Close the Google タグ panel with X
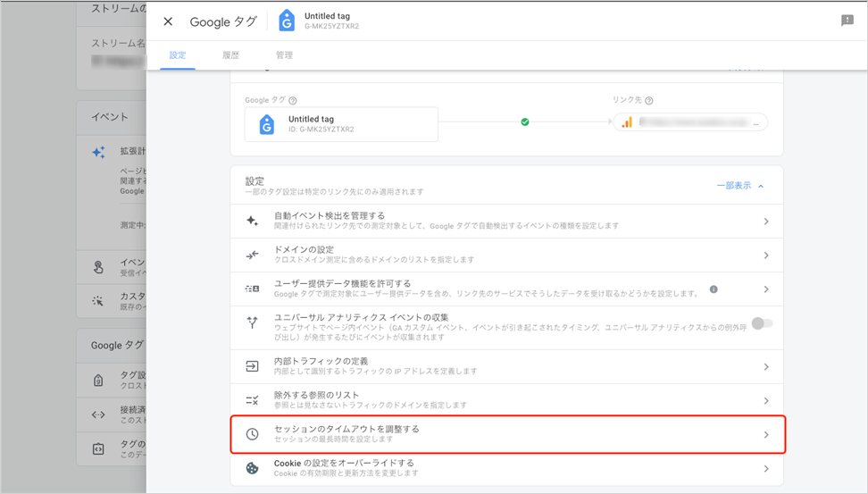The height and width of the screenshot is (494, 868). [x=168, y=21]
